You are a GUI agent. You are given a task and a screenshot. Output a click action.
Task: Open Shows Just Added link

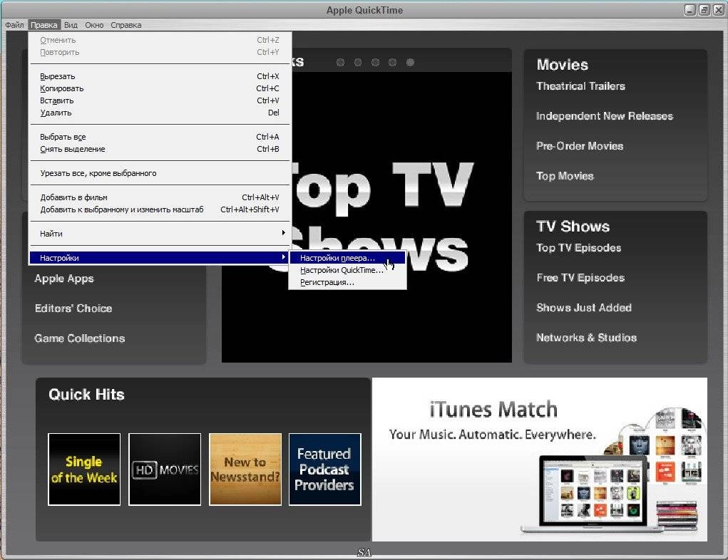(x=583, y=308)
